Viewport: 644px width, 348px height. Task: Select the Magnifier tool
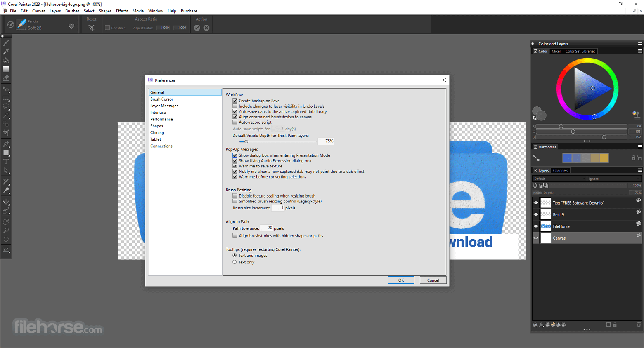[6, 230]
